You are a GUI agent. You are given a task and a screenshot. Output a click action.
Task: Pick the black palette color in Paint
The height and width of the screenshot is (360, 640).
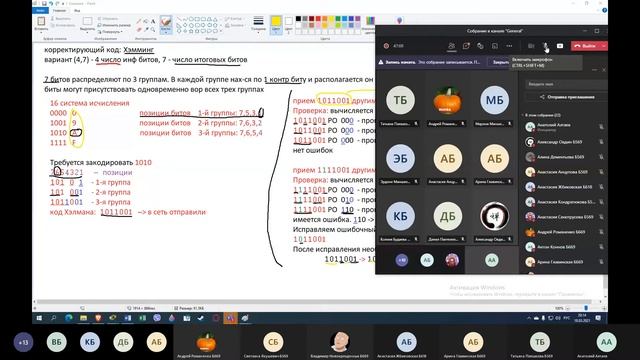(298, 19)
